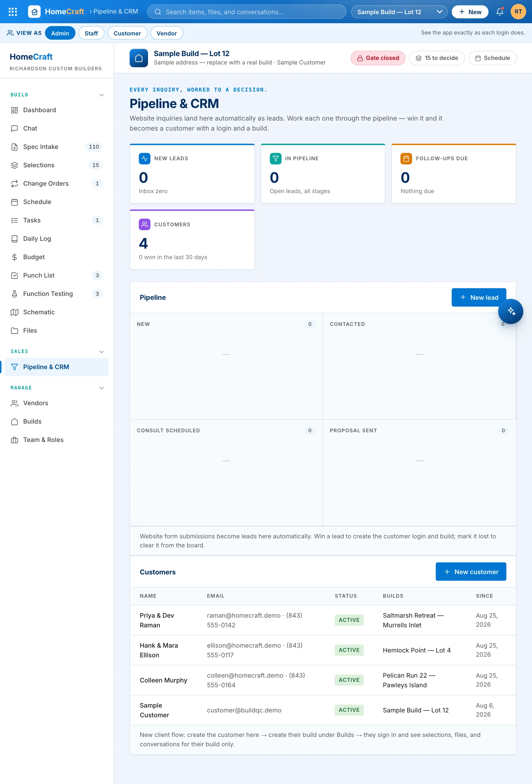Focus the search items field

pos(246,12)
